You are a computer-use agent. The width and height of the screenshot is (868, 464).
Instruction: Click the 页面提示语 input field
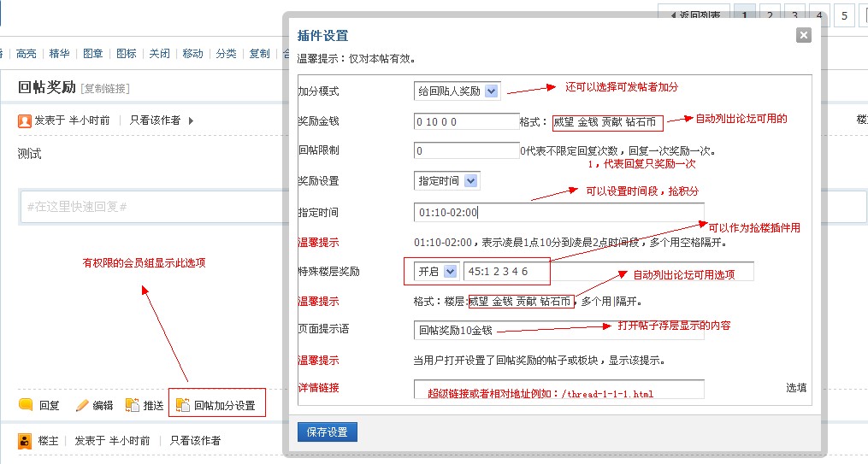pyautogui.click(x=558, y=330)
